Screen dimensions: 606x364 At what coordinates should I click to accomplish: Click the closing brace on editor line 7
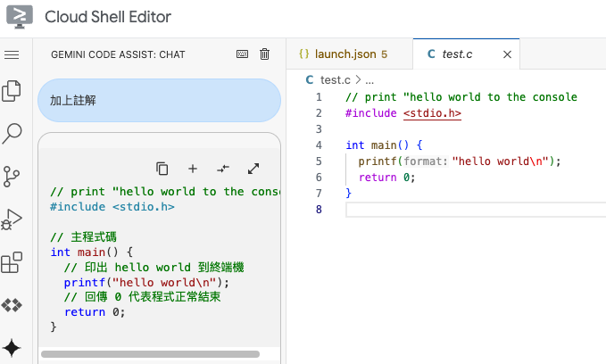coord(348,193)
